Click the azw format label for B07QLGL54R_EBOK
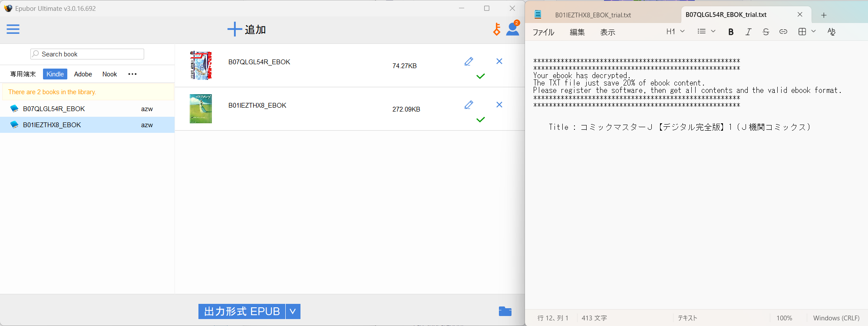This screenshot has width=868, height=326. pyautogui.click(x=147, y=109)
